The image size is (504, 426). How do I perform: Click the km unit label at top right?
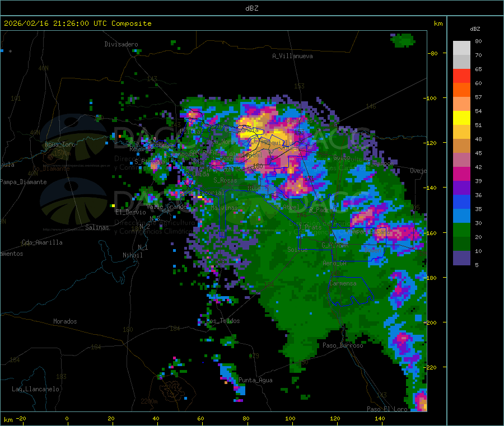(x=438, y=24)
